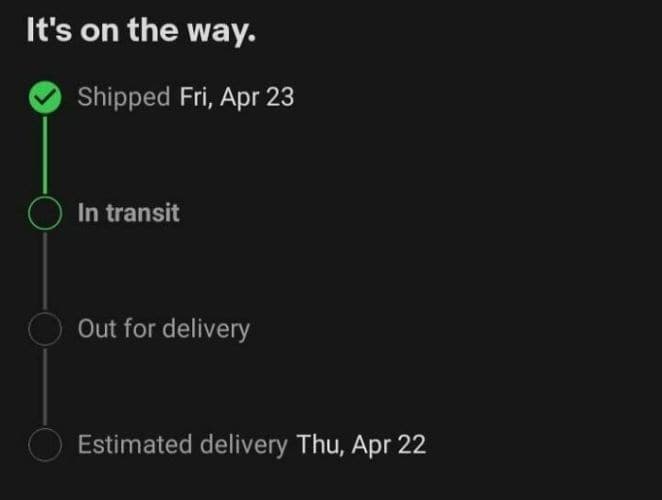Click the Fri, Apr 23 shipped date
The height and width of the screenshot is (500, 662).
pyautogui.click(x=237, y=98)
